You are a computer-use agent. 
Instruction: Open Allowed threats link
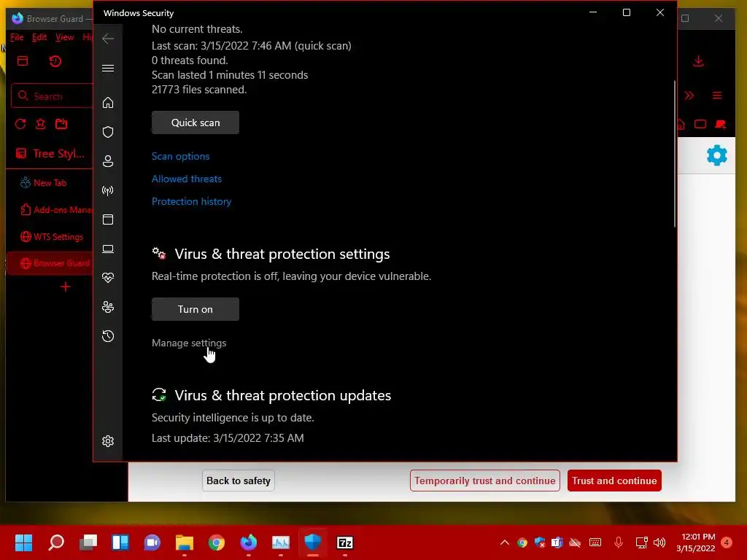(x=187, y=179)
